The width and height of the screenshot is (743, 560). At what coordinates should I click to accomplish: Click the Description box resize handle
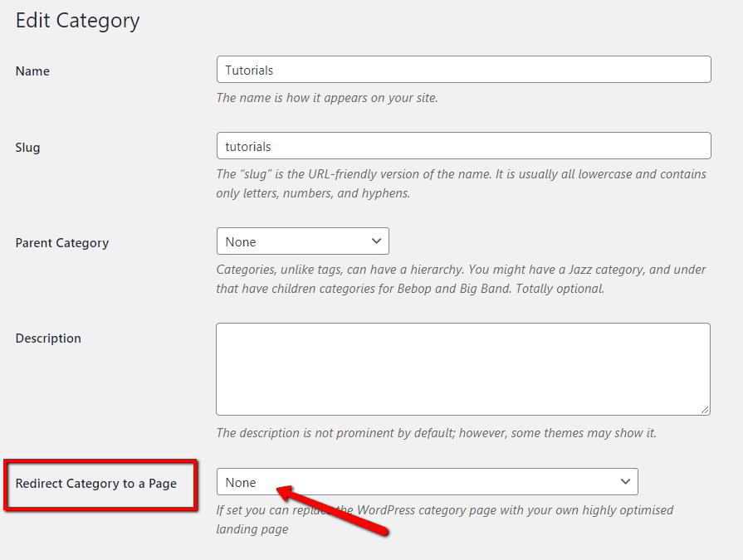pyautogui.click(x=705, y=409)
